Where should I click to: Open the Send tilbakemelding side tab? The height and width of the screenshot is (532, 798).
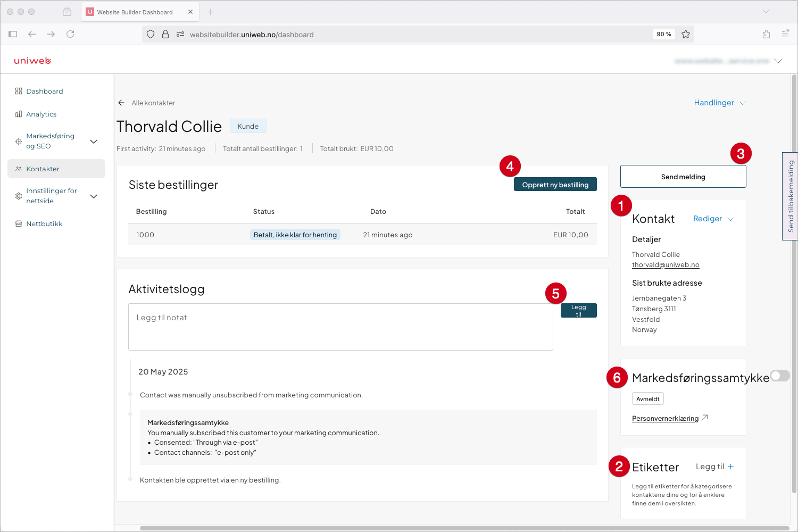tap(791, 196)
